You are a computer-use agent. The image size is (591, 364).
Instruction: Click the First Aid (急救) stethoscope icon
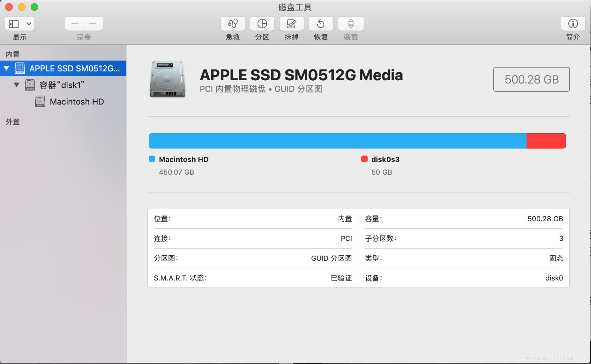tap(233, 24)
